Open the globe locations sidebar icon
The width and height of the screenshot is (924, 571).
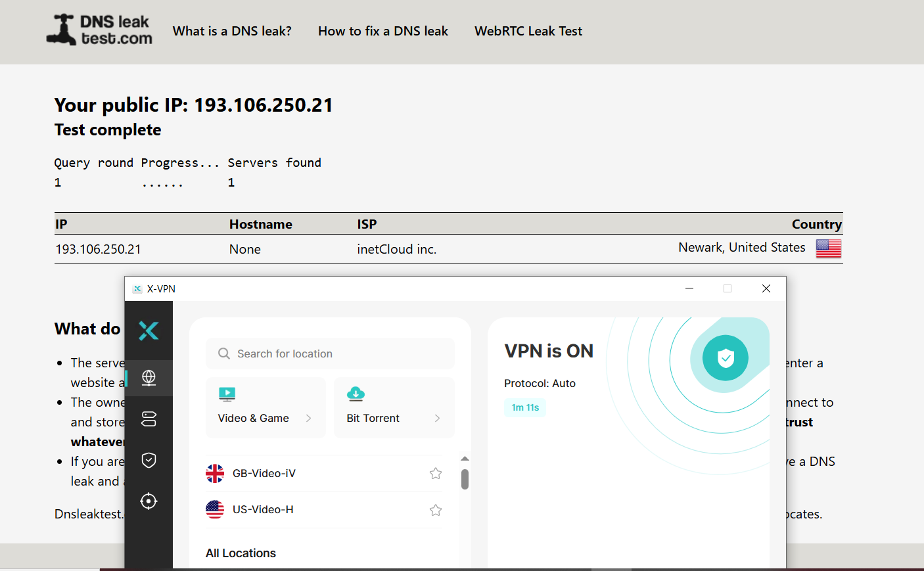pos(149,378)
